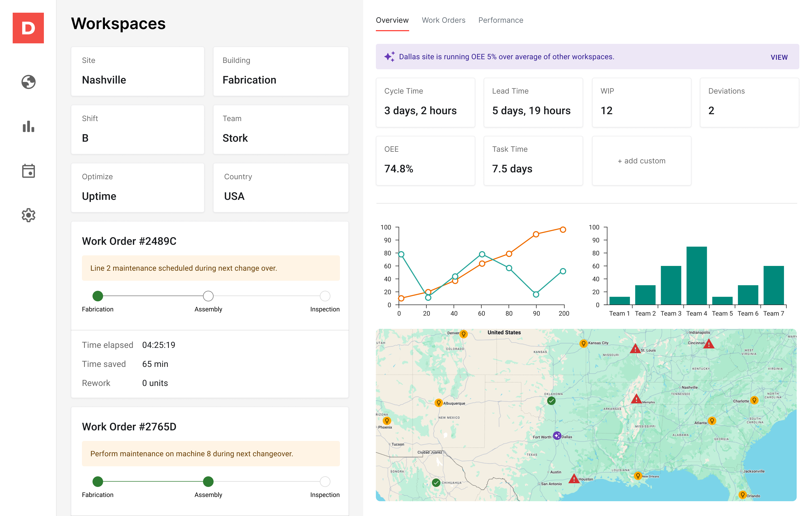Click the Chihuahua green checkmark marker

point(436,483)
